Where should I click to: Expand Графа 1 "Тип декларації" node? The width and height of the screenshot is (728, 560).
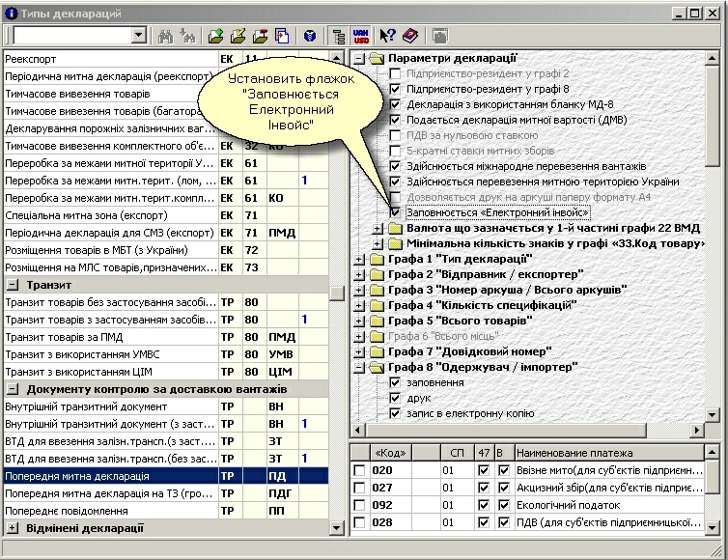click(359, 259)
